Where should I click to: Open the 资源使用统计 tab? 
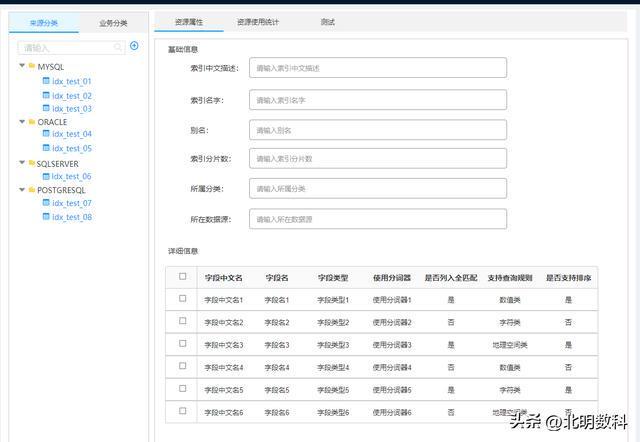click(258, 22)
